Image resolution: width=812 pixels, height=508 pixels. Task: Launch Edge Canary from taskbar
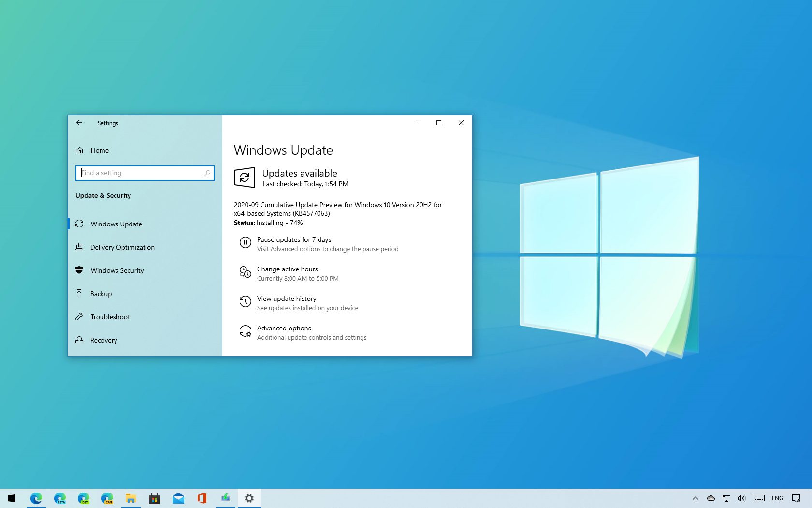tap(107, 498)
